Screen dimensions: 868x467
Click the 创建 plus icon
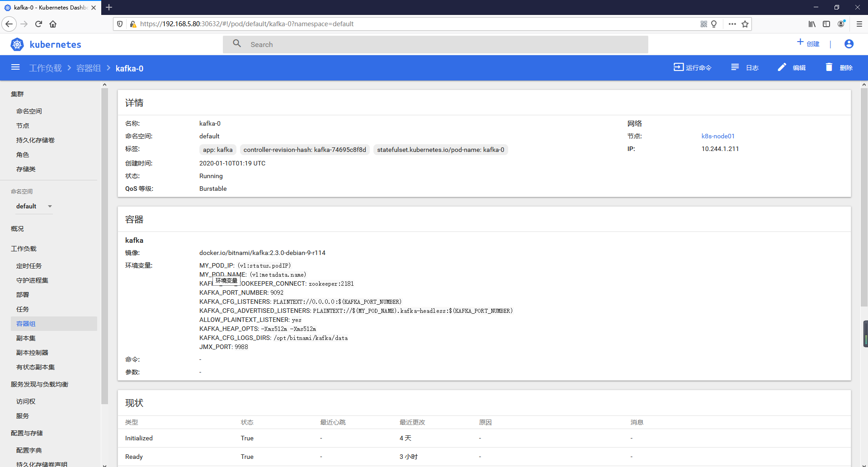[x=800, y=42]
